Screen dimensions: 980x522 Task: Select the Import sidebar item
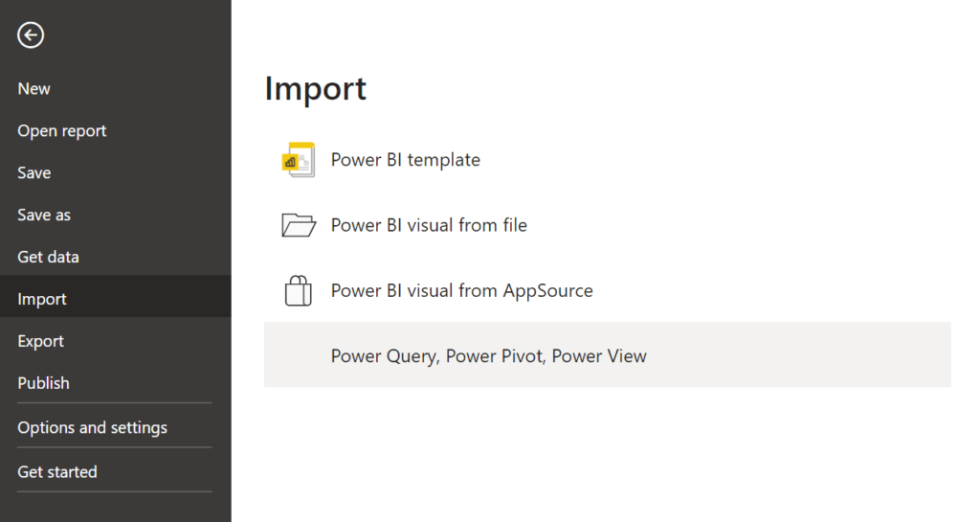pyautogui.click(x=42, y=299)
